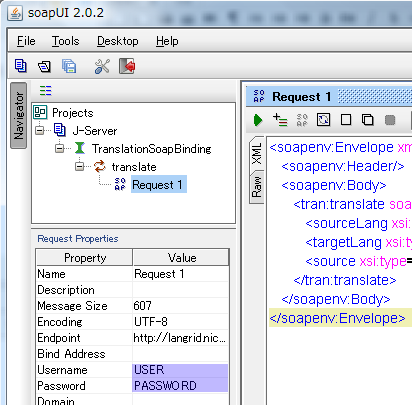412x405 pixels.
Task: Collapse the TranslationSoapBinding interface node
Action: point(59,148)
